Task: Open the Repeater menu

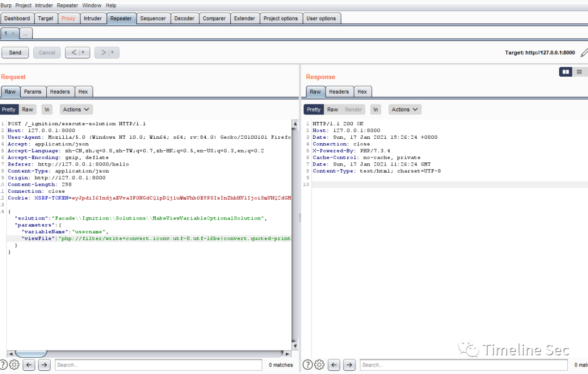Action: (x=68, y=5)
